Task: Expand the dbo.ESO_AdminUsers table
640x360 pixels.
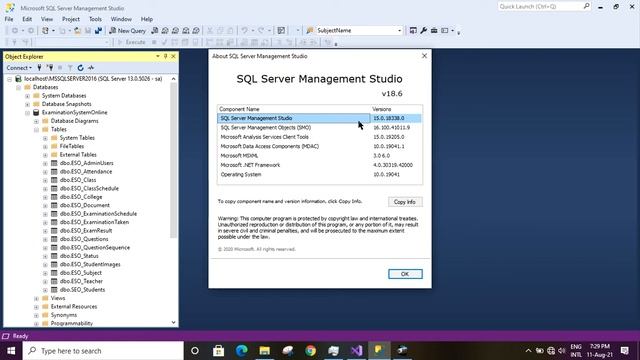Action: (45, 163)
